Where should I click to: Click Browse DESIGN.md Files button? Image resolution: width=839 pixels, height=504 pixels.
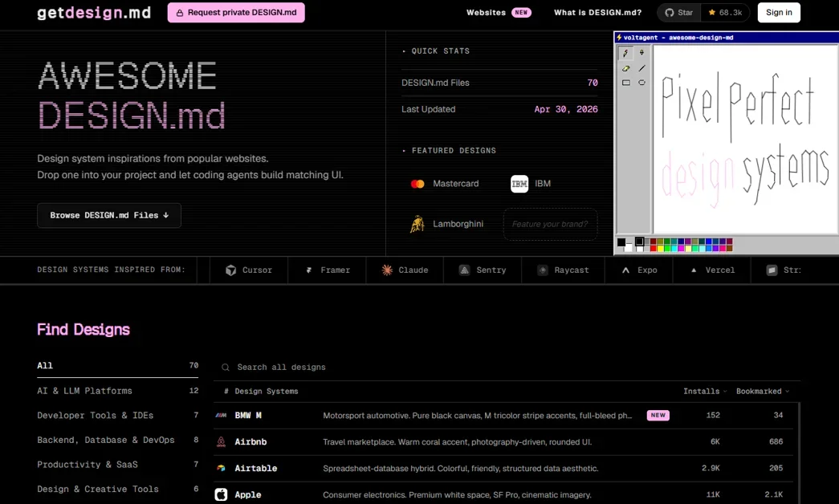tap(109, 215)
